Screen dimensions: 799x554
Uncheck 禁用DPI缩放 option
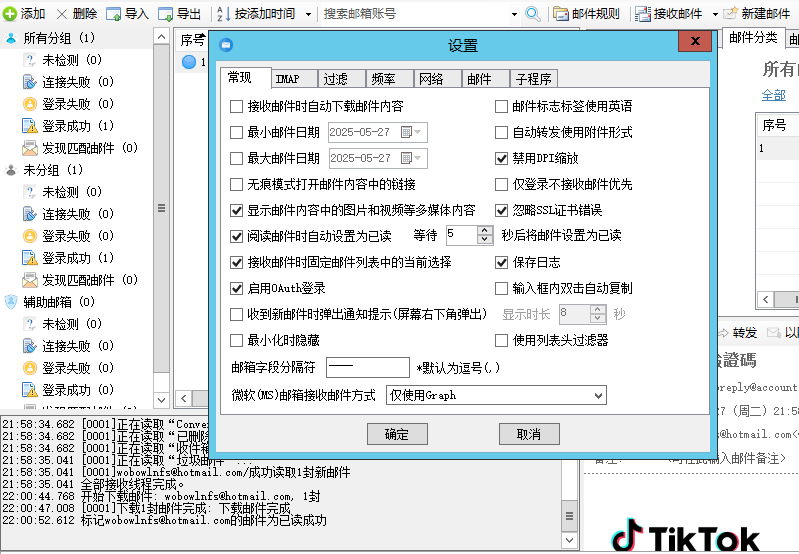pyautogui.click(x=503, y=159)
